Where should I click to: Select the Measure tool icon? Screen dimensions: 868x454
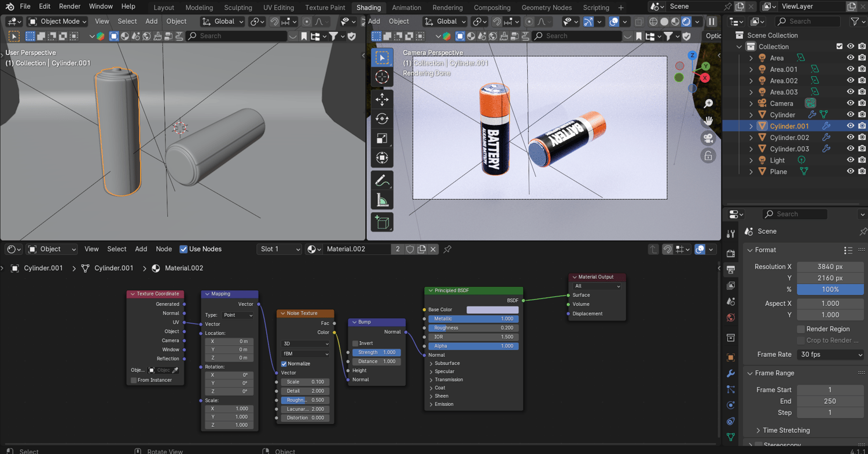(382, 201)
